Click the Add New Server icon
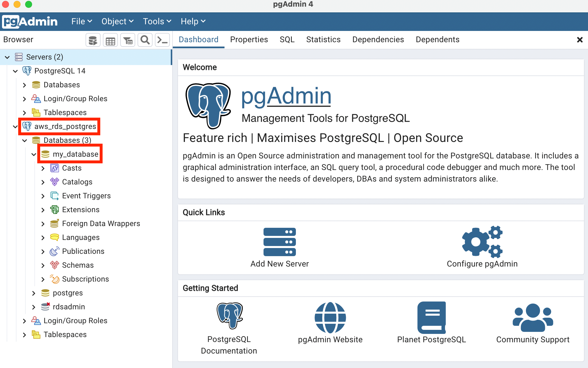The image size is (588, 368). (279, 242)
